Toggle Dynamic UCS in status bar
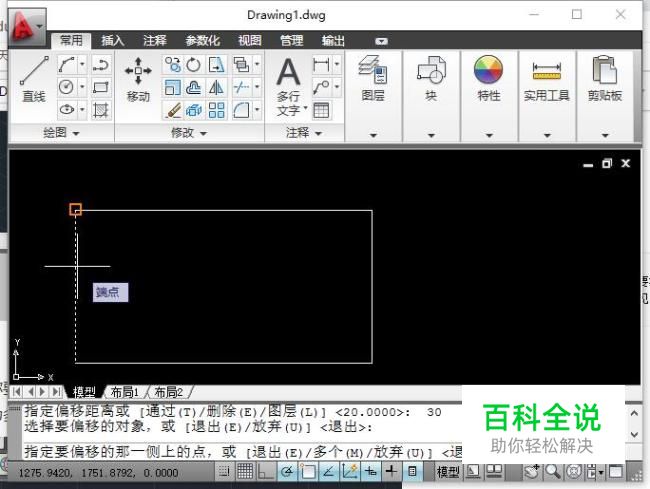Screen dimensions: 650x489 tap(349, 471)
